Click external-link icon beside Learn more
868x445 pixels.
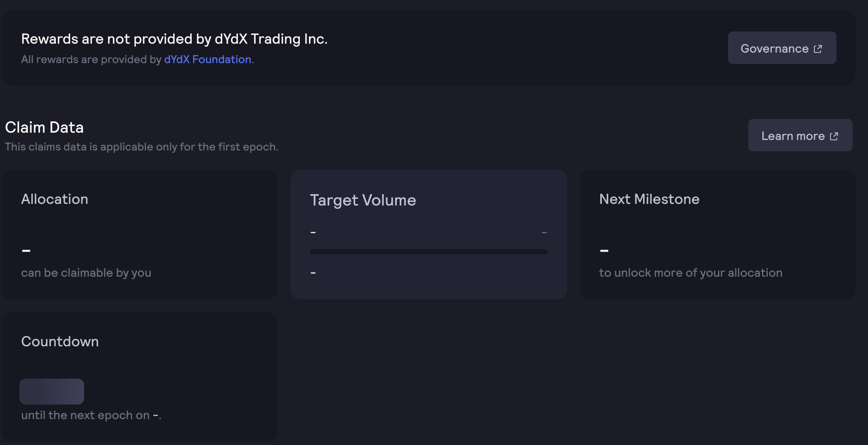click(x=834, y=136)
